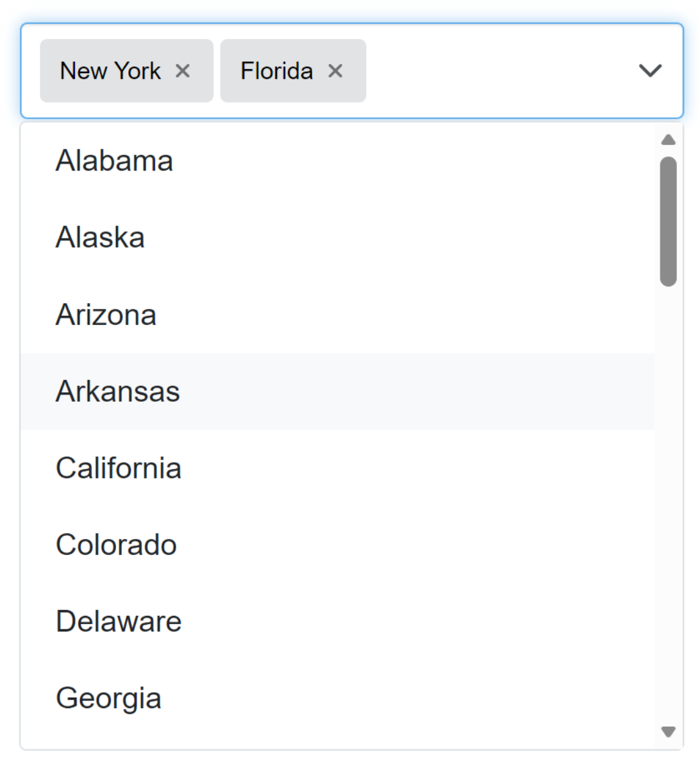Collapse the dropdown with chevron arrow

pyautogui.click(x=650, y=70)
